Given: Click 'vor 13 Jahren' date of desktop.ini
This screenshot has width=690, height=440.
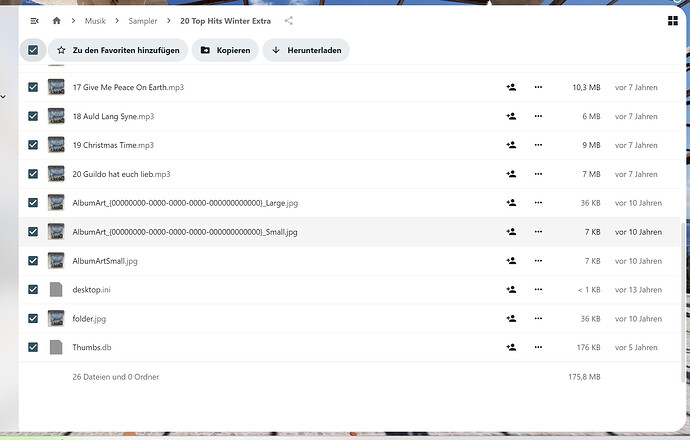Looking at the screenshot, I should 638,290.
